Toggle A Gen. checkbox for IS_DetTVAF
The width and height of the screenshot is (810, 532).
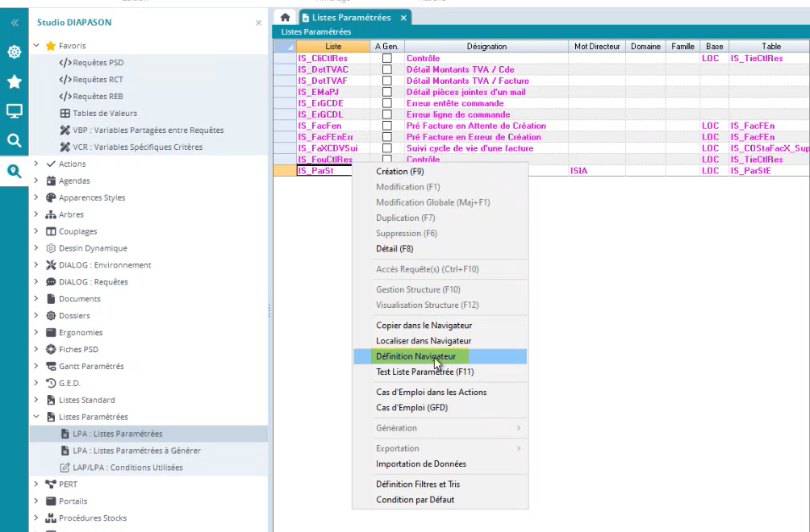point(387,81)
